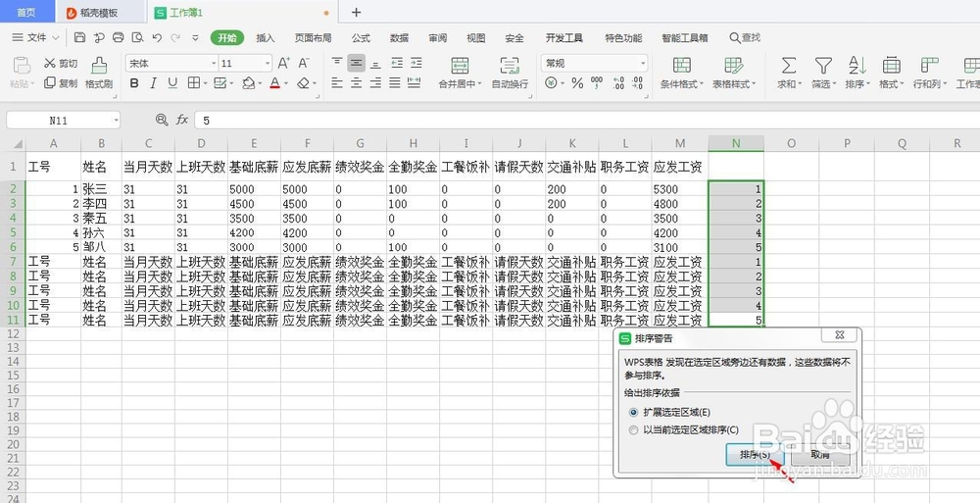Click the Cut (剪切) scissors icon

click(50, 63)
